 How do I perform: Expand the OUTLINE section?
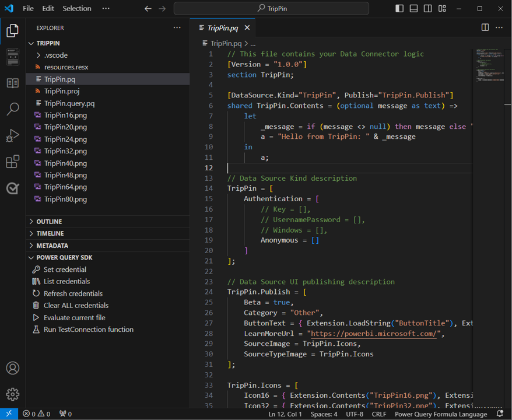coord(49,222)
